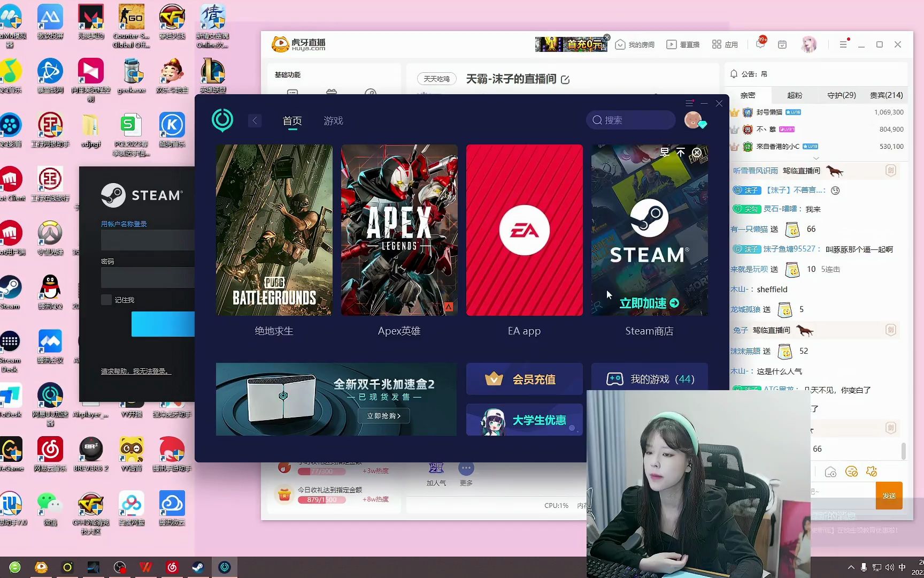Click the blue login button in Steam window
This screenshot has width=924, height=578.
163,324
